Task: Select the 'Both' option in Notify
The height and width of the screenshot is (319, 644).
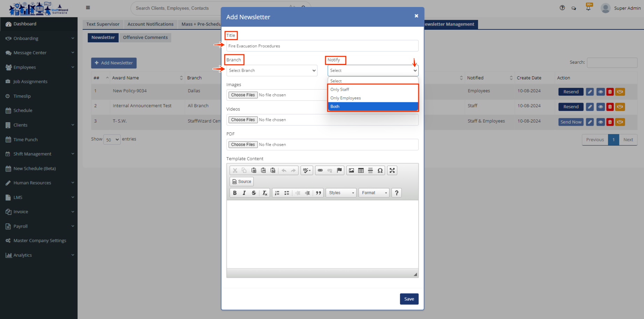Action: coord(373,106)
